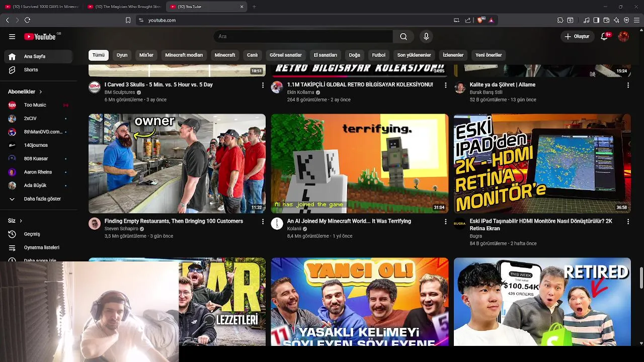Viewport: 644px width, 362px height.
Task: Click the search magnifier button
Action: coord(404,37)
